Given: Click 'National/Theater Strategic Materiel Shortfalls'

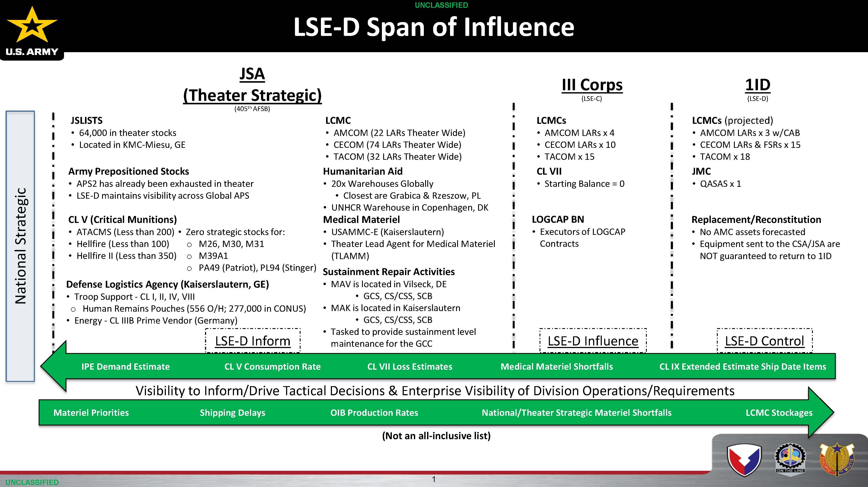Looking at the screenshot, I should [x=577, y=413].
